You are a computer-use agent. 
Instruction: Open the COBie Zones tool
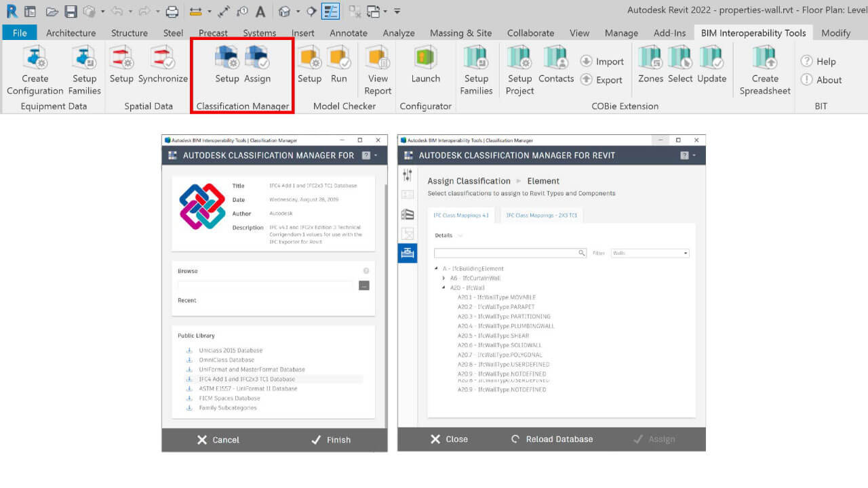pyautogui.click(x=651, y=65)
